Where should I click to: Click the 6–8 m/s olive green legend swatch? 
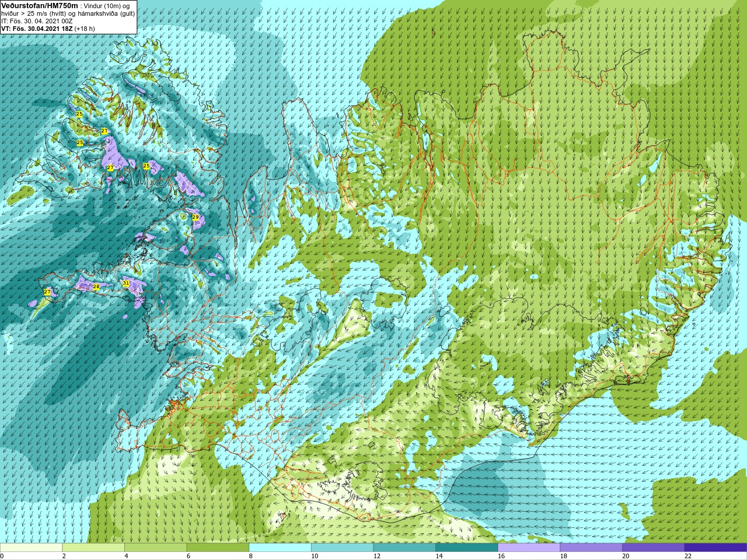[218, 548]
